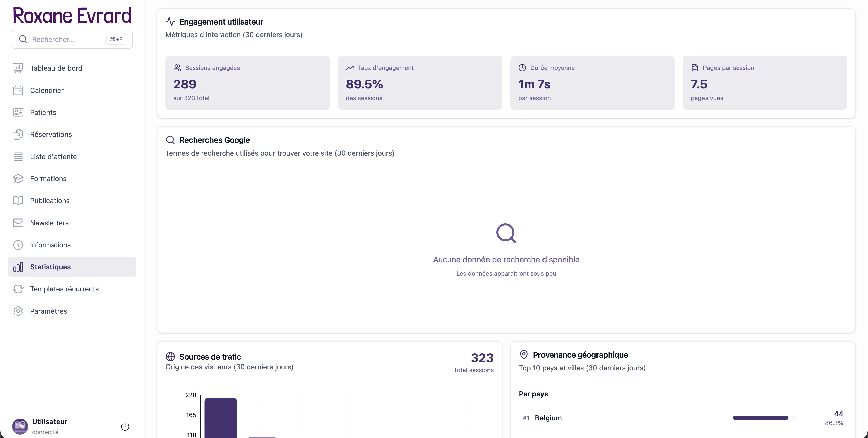The height and width of the screenshot is (438, 868).
Task: Click the power logout button
Action: (x=125, y=426)
